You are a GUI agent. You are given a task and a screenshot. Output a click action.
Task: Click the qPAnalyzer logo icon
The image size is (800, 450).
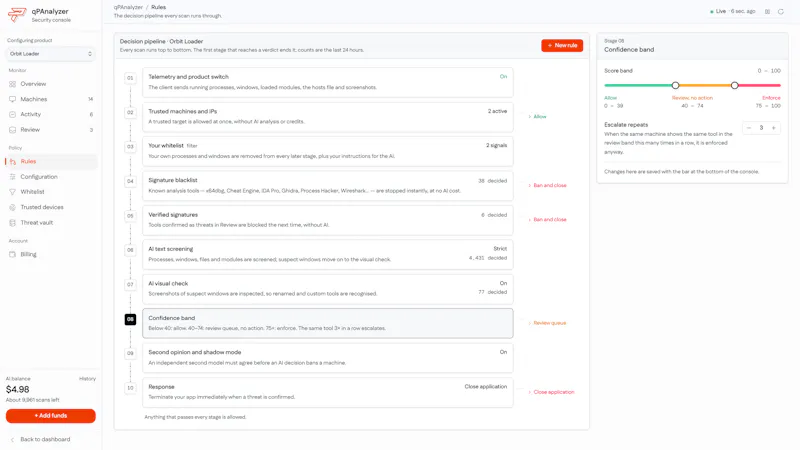(x=17, y=15)
